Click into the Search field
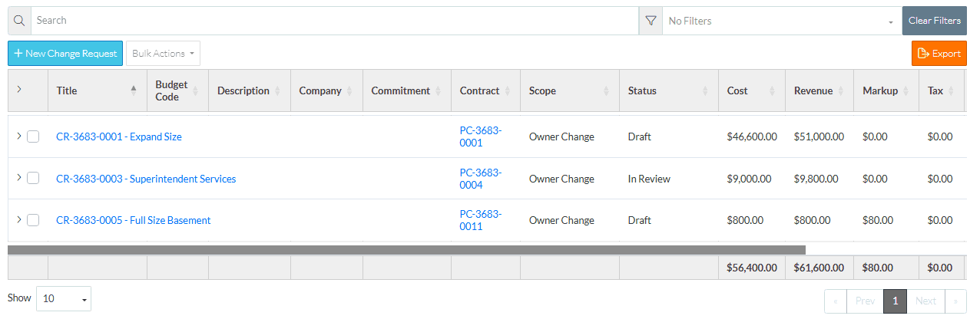Screen dimensions: 980x319 coord(334,21)
